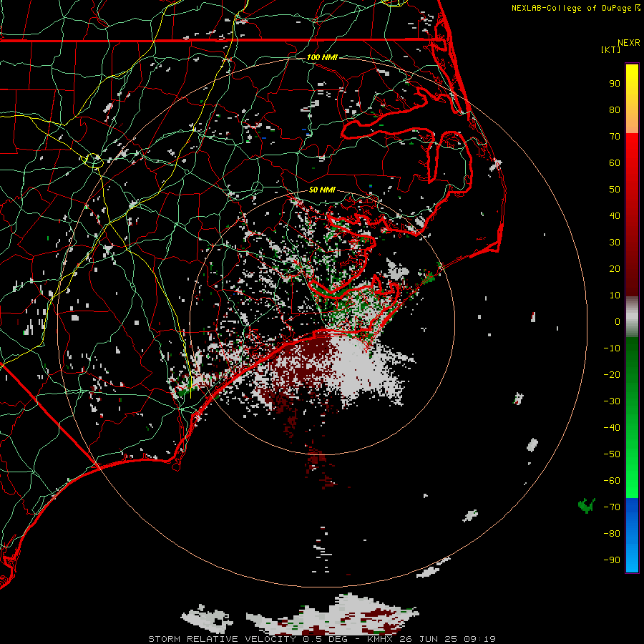Click the -80 value on the velocity scale

[x=612, y=534]
